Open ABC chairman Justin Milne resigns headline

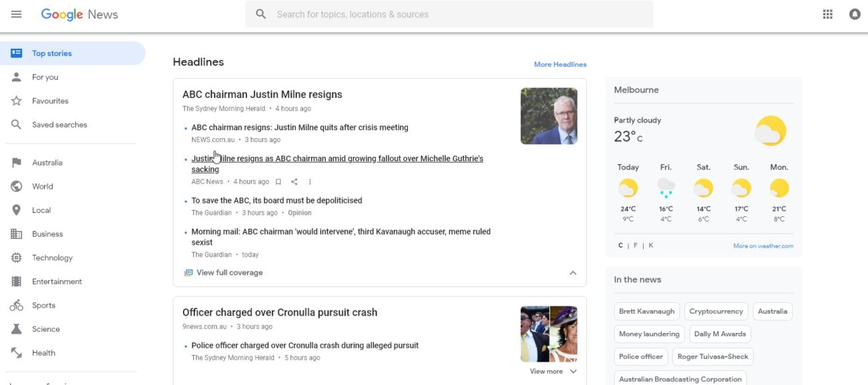click(262, 95)
